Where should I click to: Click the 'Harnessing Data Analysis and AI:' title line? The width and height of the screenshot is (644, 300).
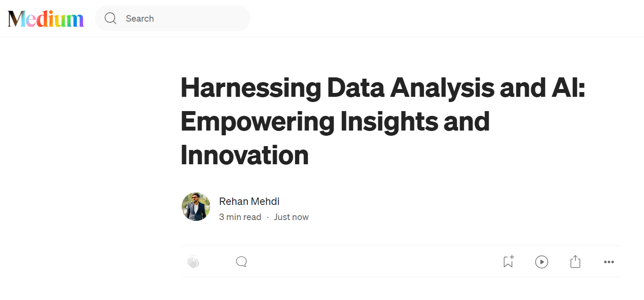383,87
